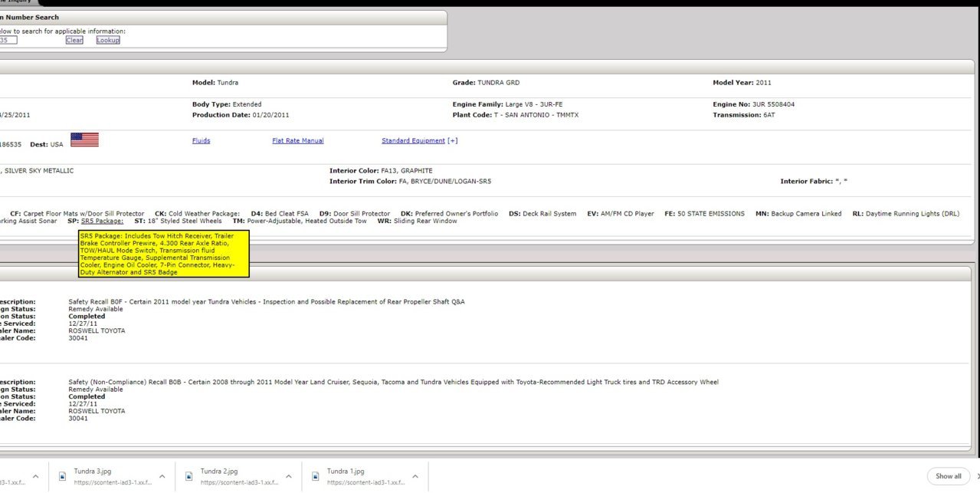The image size is (980, 493).
Task: Click Safety Recall B0F description text
Action: 266,302
